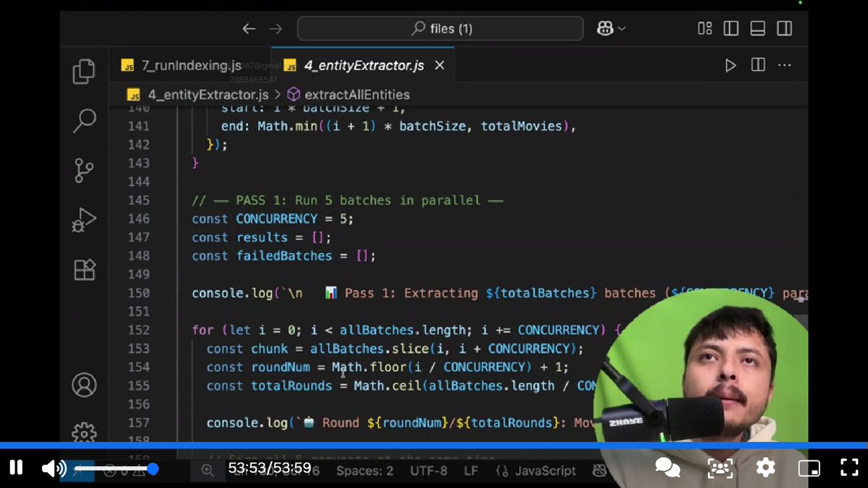Open the chat bubbles icon in the player

[667, 468]
